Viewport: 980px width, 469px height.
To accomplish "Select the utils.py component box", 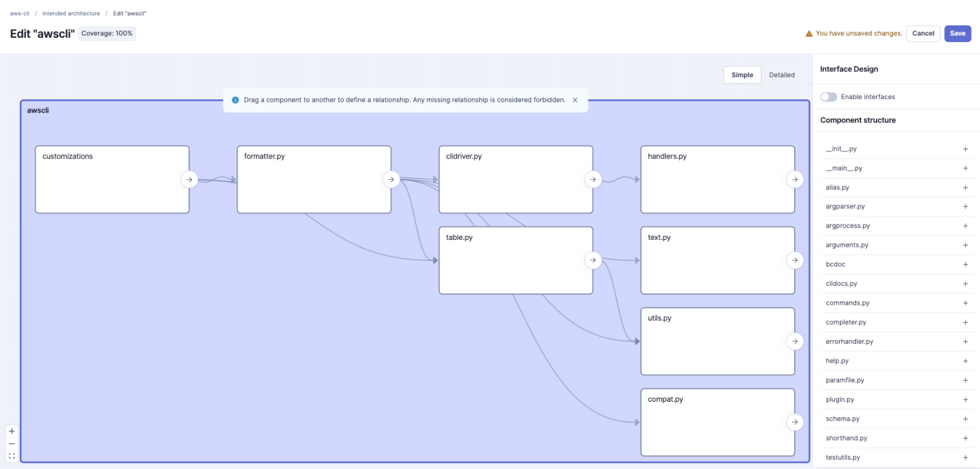I will pyautogui.click(x=718, y=341).
